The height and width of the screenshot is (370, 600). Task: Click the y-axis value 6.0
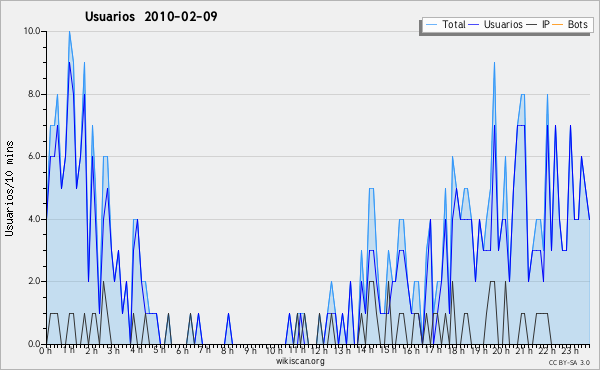click(x=34, y=156)
